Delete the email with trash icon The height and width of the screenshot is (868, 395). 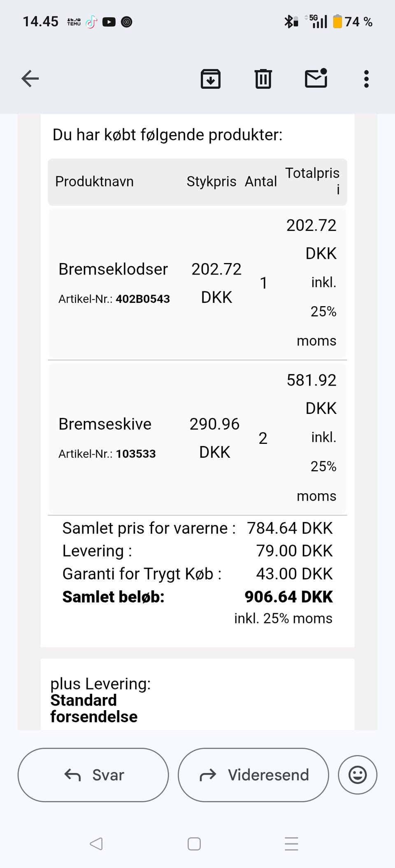click(x=263, y=78)
